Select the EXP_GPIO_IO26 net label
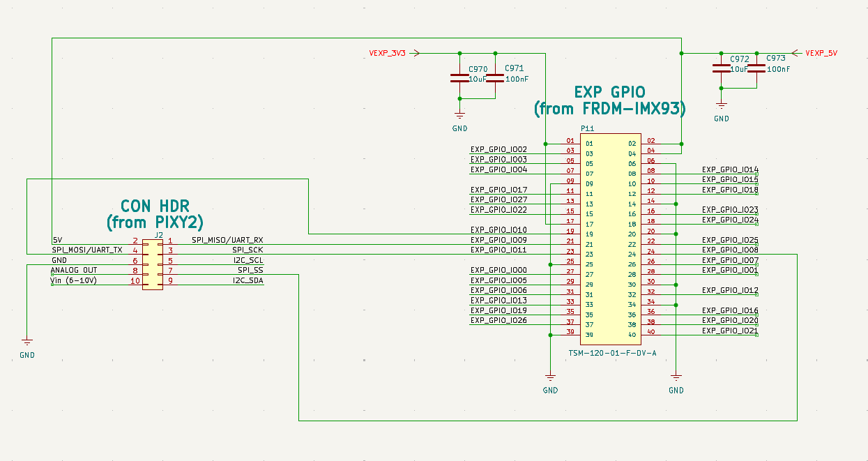The image size is (868, 461). tap(498, 321)
